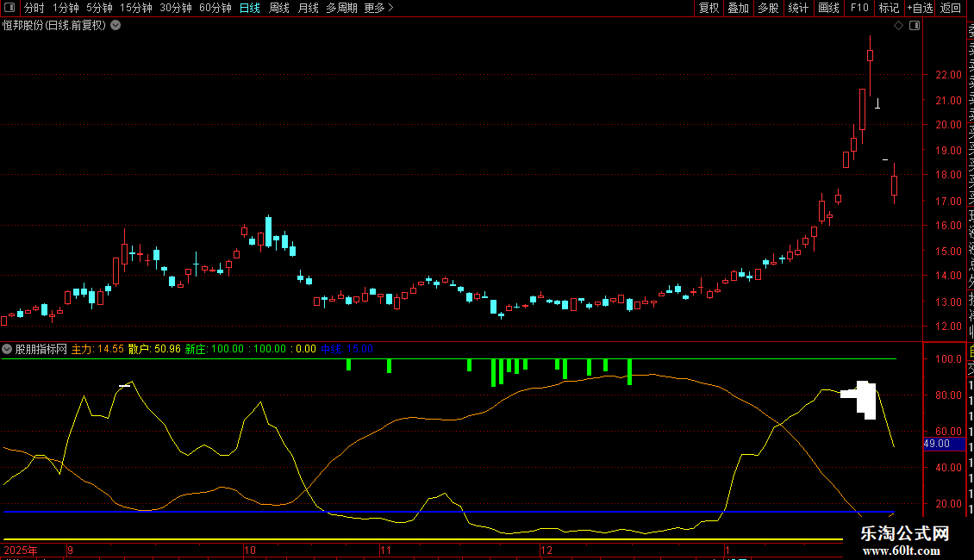974x560 pixels.
Task: Open 多股 multi-stock view
Action: click(768, 8)
